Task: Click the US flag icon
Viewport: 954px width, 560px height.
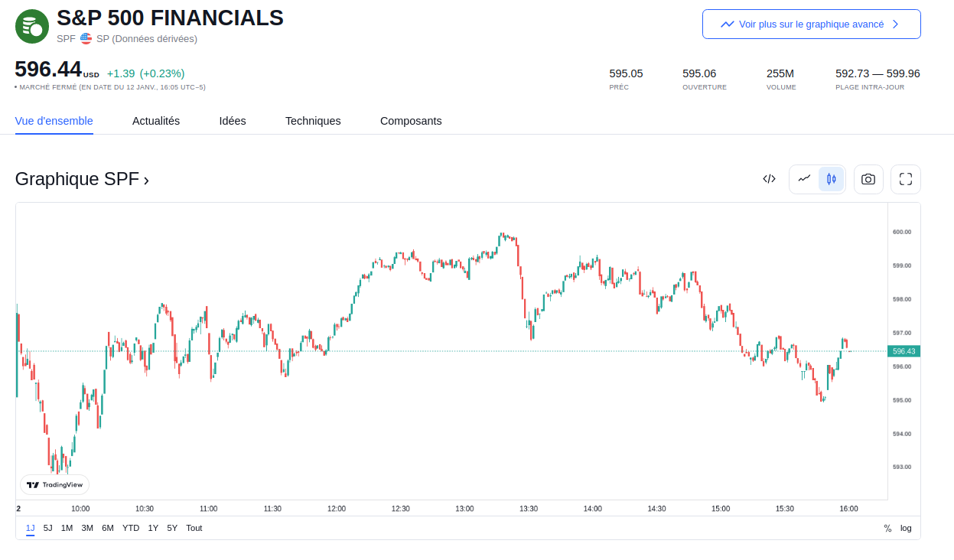Action: (x=86, y=38)
